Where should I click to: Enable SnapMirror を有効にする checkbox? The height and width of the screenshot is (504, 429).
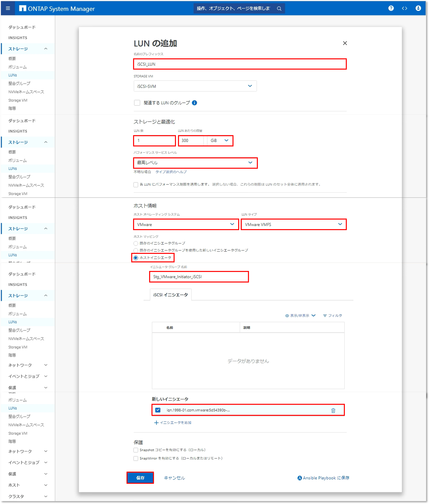(x=136, y=458)
